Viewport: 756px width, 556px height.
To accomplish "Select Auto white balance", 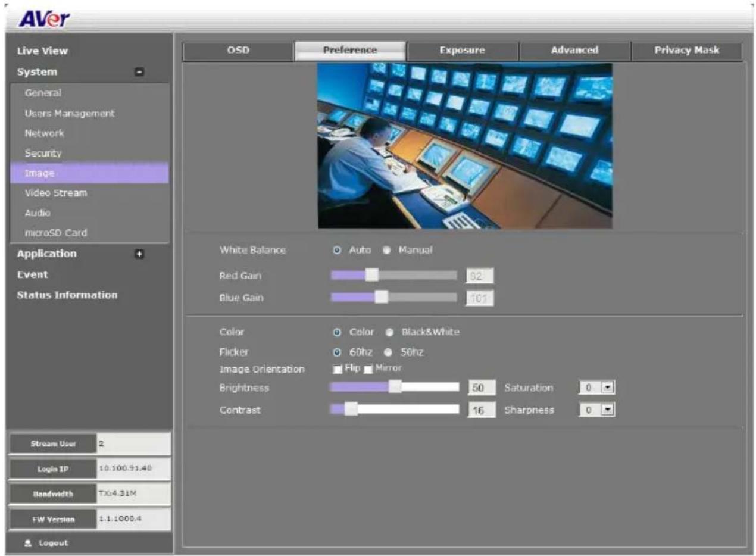I will click(336, 250).
